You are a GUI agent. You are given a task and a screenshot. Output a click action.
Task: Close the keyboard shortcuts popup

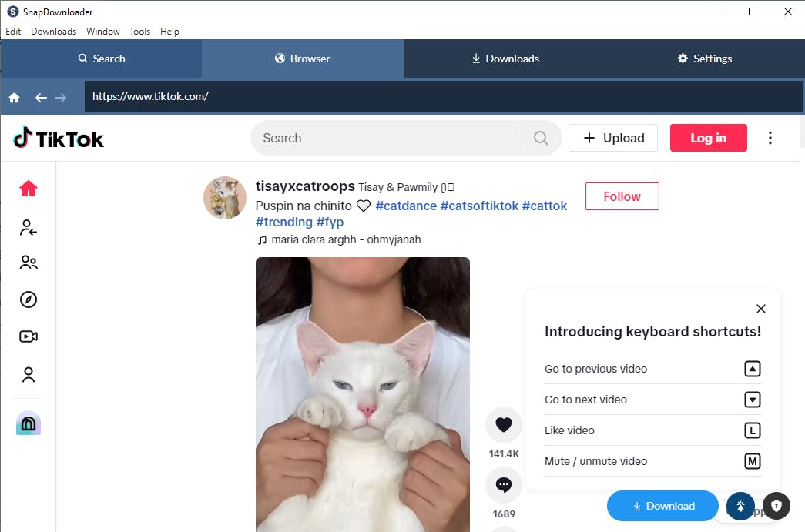[x=761, y=309]
